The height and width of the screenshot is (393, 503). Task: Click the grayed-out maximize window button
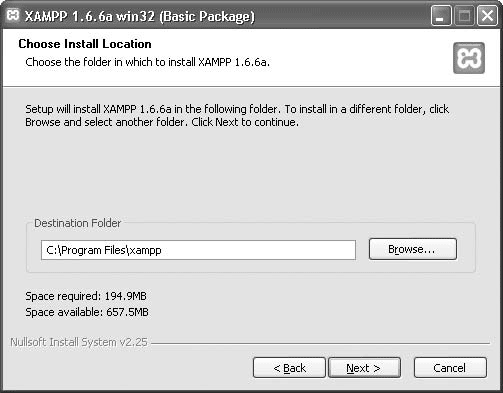tap(464, 16)
